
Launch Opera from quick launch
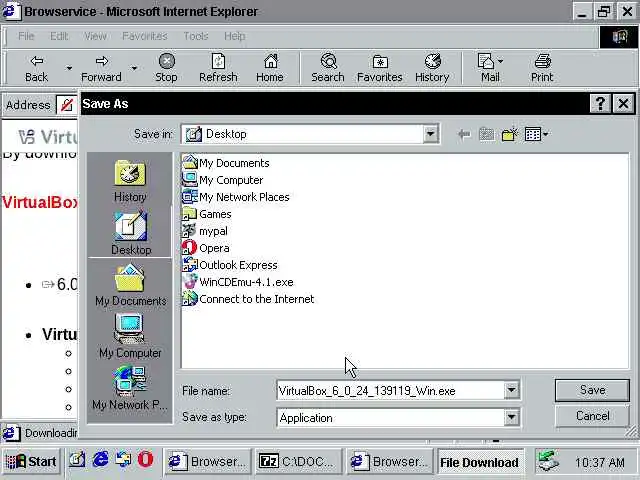point(145,460)
